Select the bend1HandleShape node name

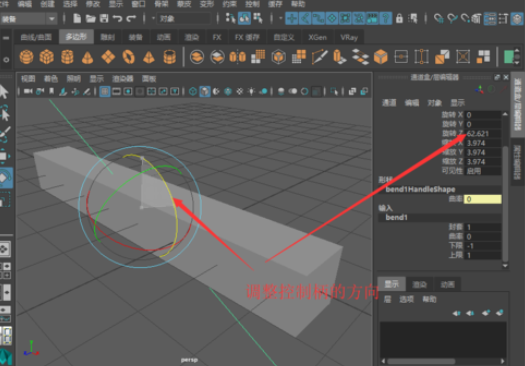[420, 190]
